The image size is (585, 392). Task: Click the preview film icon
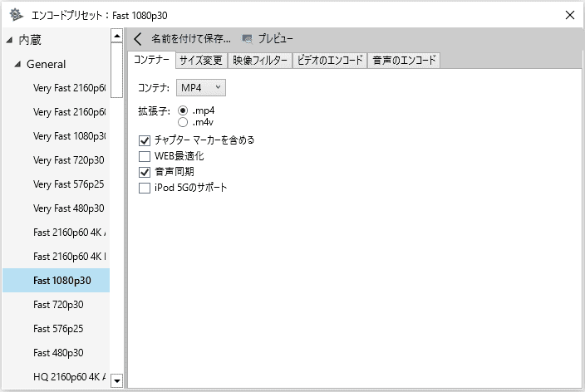[x=247, y=39]
